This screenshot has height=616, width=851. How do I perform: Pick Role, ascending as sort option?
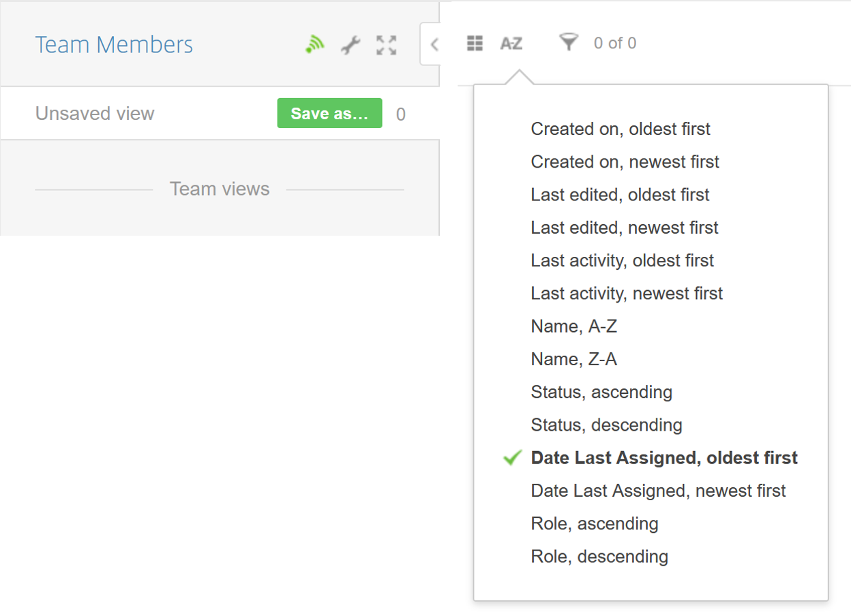click(x=594, y=523)
